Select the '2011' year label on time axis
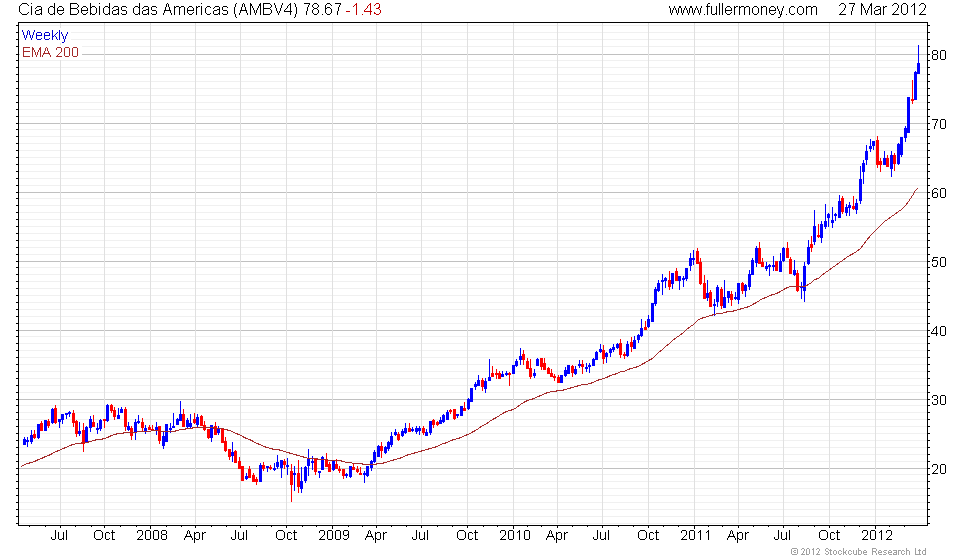 pos(696,536)
